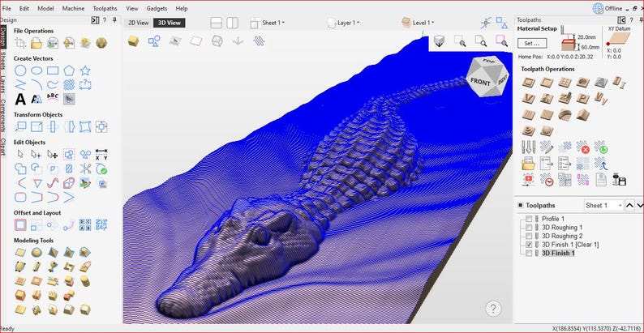The width and height of the screenshot is (644, 333).
Task: Select the 3D Roughing 2 toolpath row
Action: coord(562,236)
